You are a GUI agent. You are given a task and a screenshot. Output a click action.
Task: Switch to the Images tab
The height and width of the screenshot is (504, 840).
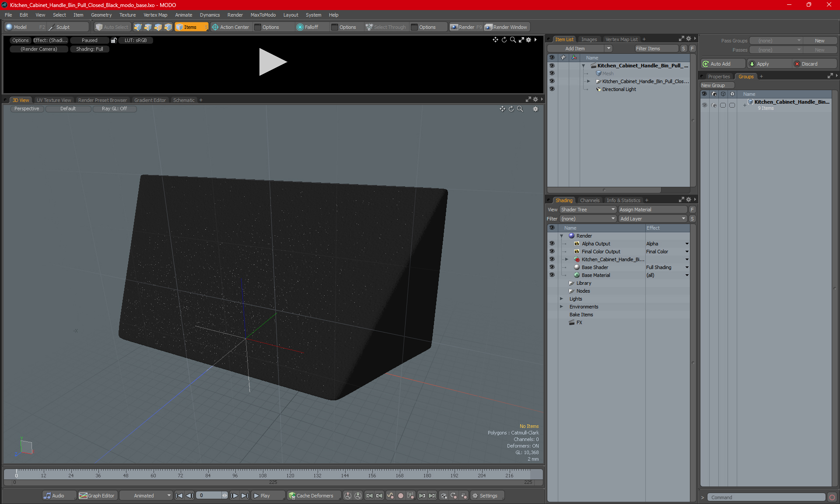click(589, 39)
